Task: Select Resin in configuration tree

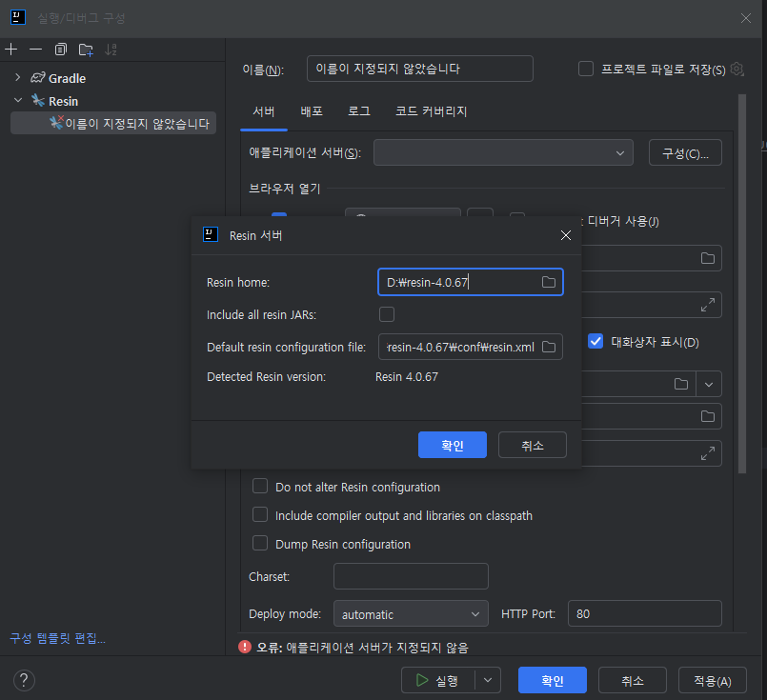Action: (63, 101)
